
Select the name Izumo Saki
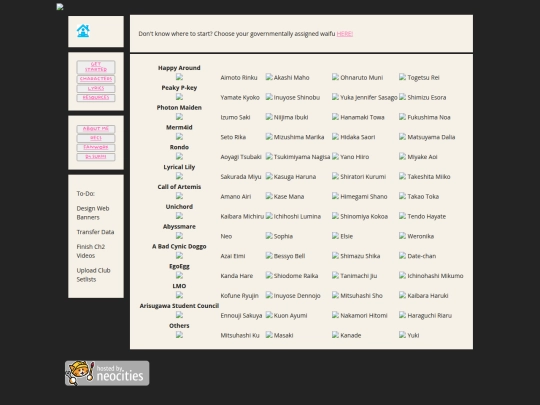pyautogui.click(x=235, y=117)
